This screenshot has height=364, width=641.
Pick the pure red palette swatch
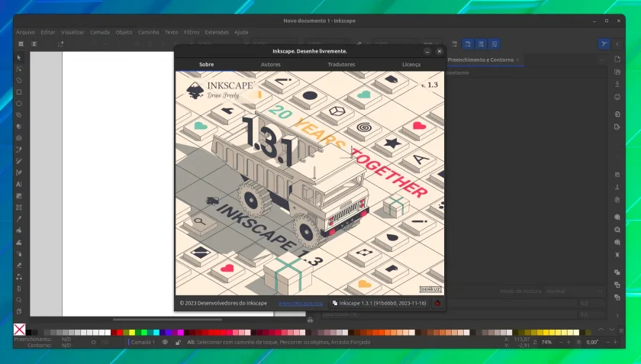pyautogui.click(x=120, y=333)
